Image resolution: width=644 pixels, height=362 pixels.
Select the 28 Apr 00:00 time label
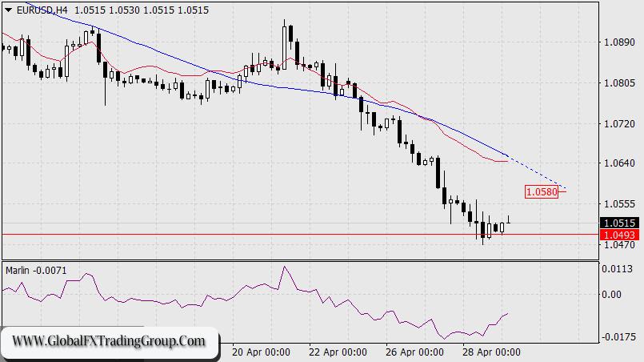491,352
